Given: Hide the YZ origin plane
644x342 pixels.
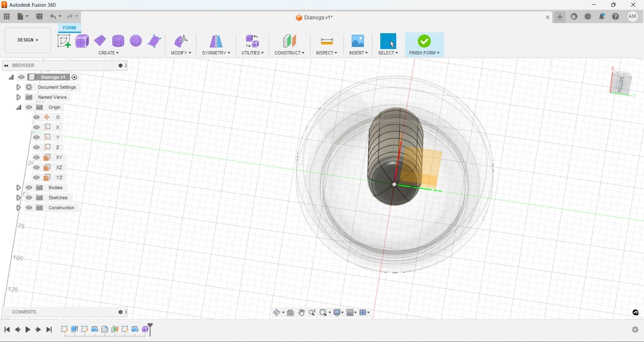Looking at the screenshot, I should click(37, 178).
